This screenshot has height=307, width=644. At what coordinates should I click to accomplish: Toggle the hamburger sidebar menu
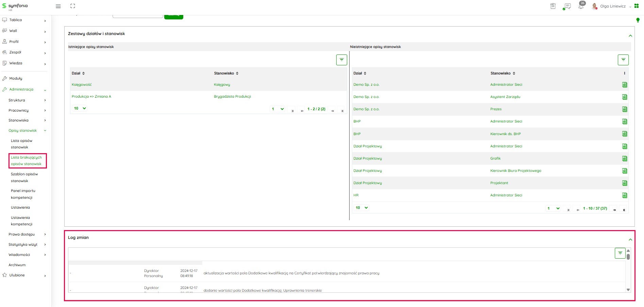58,6
